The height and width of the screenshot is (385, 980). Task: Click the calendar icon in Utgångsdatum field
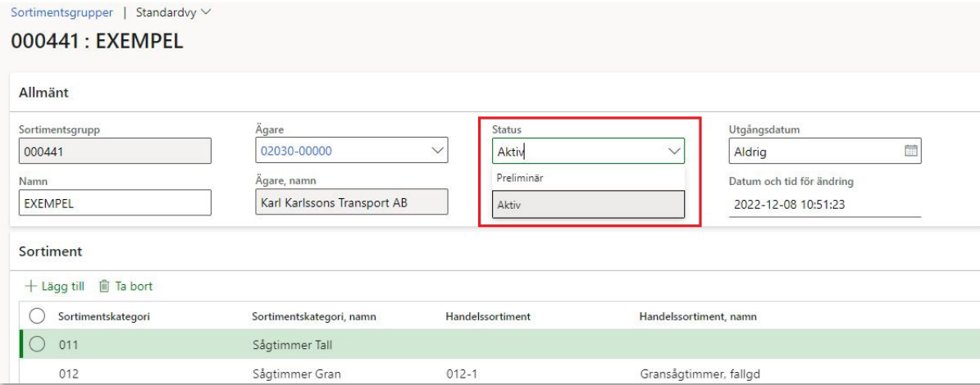pos(909,152)
